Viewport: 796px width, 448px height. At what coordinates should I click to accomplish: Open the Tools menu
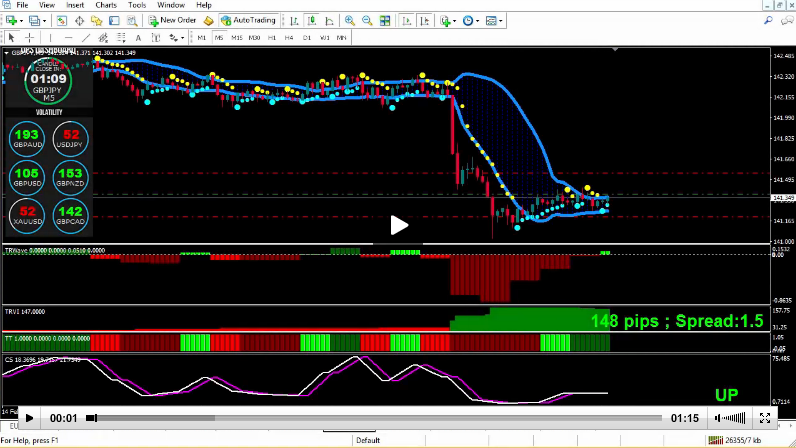(x=137, y=5)
